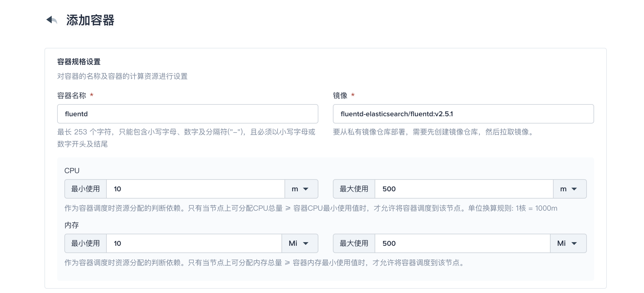Click CPU row 最大使用 prefix label
Viewport: 644px width, 293px height.
click(x=354, y=189)
